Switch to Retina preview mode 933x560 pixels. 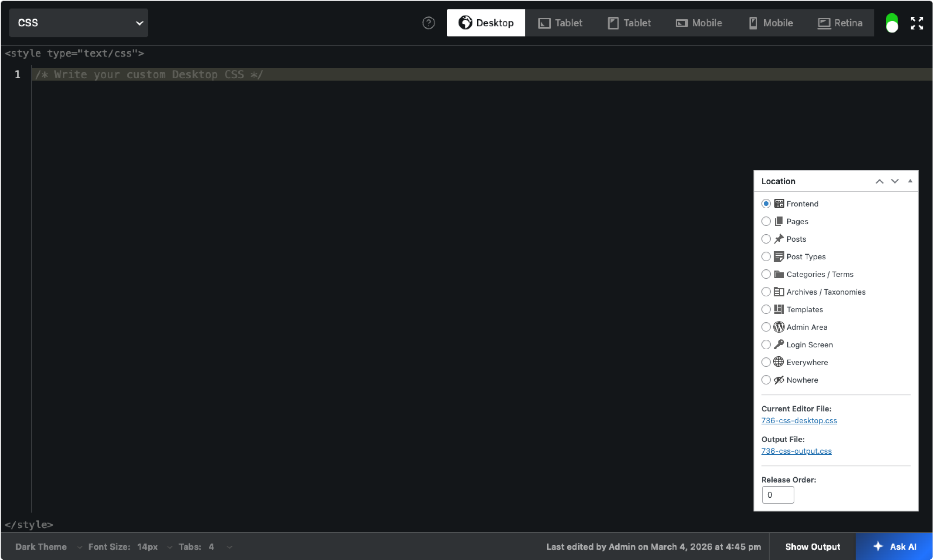tap(841, 23)
